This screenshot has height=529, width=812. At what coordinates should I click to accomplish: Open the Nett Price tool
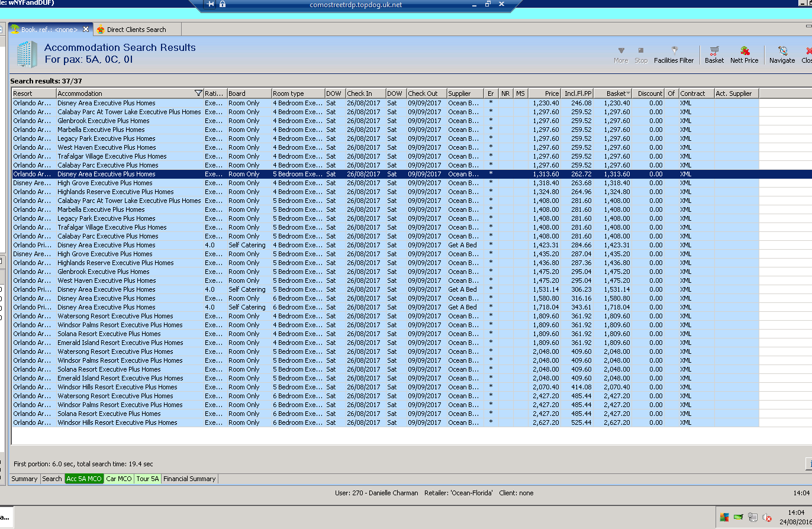744,55
